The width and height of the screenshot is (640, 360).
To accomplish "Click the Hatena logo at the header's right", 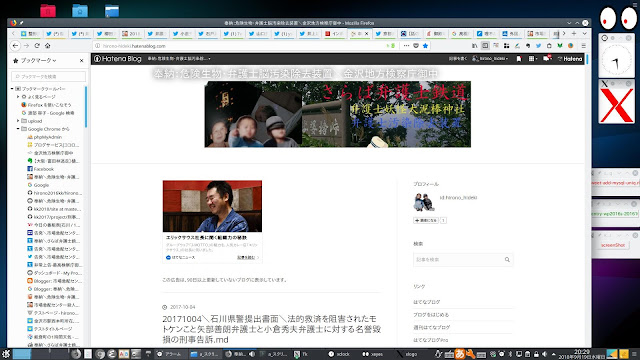I will click(570, 59).
